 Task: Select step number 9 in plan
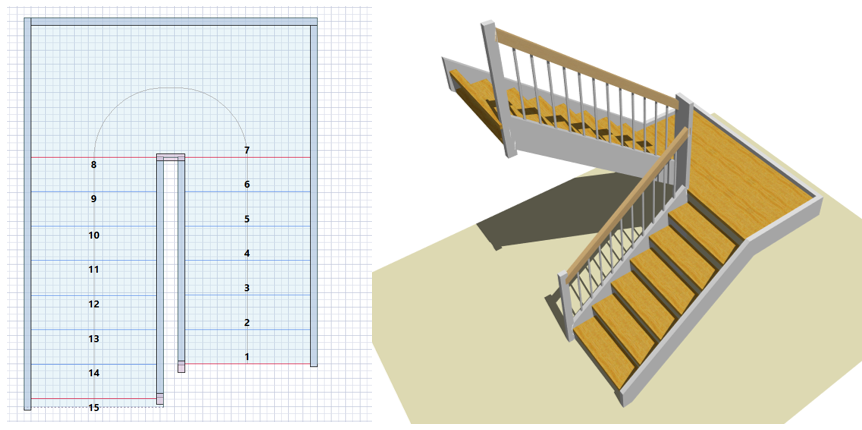tap(93, 199)
